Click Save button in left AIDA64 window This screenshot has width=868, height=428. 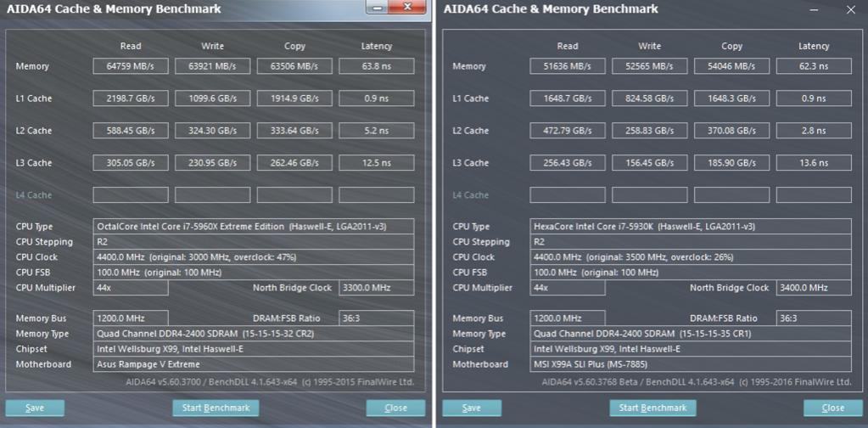[35, 408]
